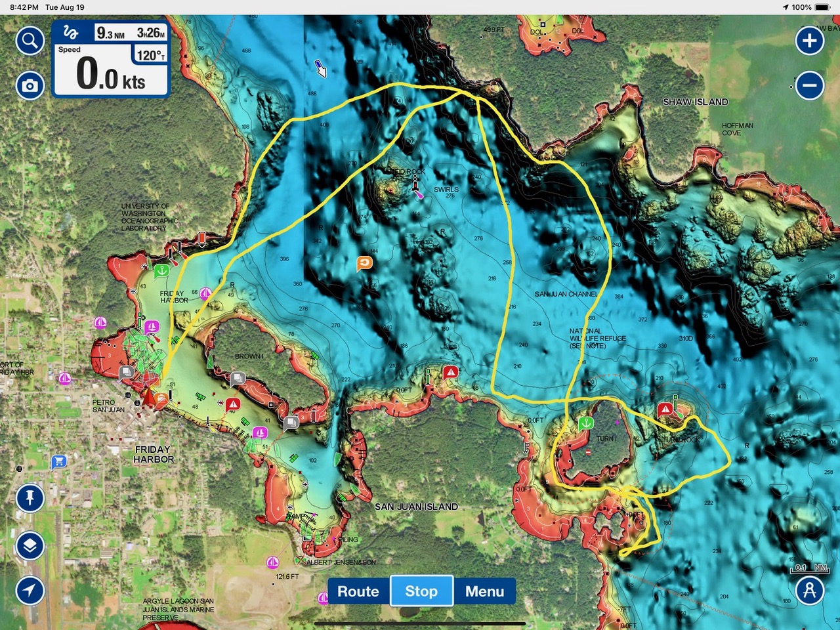Image resolution: width=840 pixels, height=630 pixels.
Task: Open the Menu button
Action: pyautogui.click(x=484, y=591)
